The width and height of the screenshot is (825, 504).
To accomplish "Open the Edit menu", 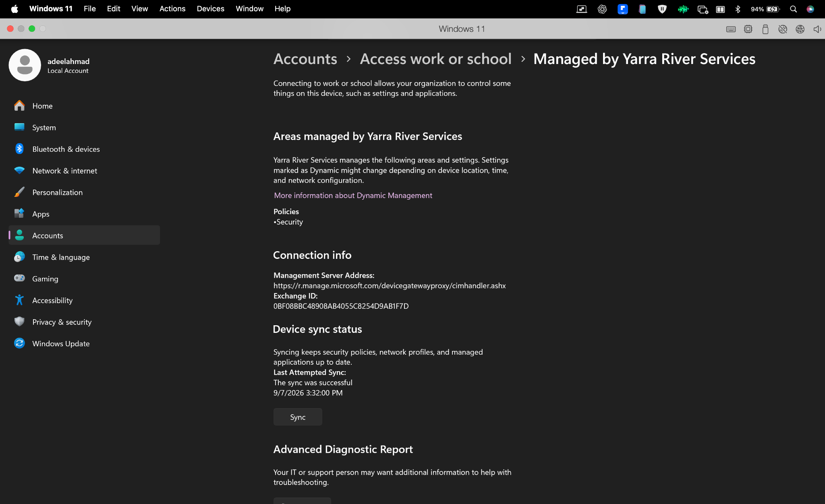I will tap(114, 9).
